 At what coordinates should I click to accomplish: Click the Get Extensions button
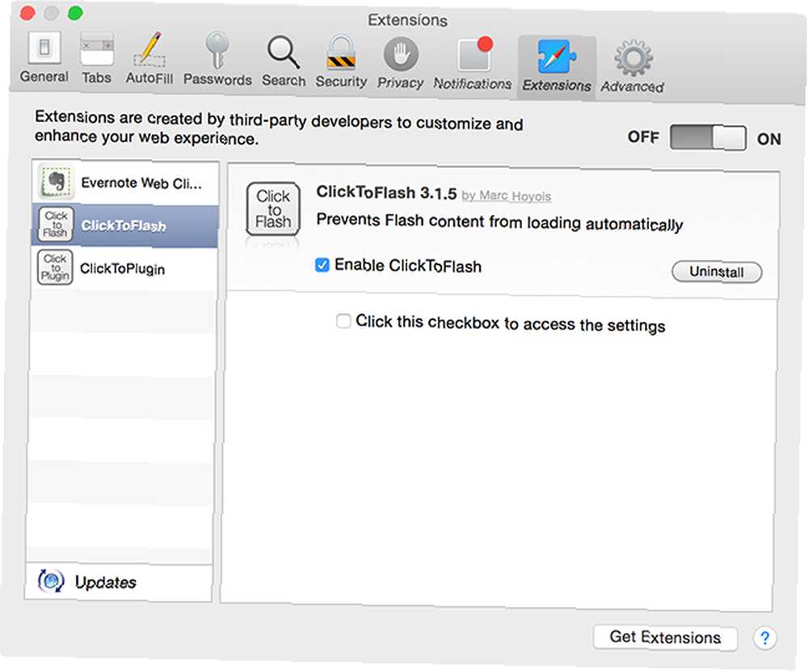coord(665,637)
